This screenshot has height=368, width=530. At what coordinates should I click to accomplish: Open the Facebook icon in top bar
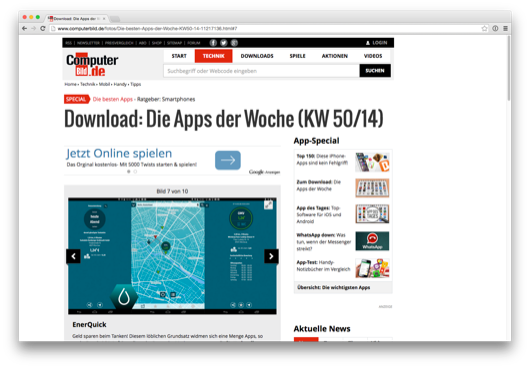coord(213,43)
